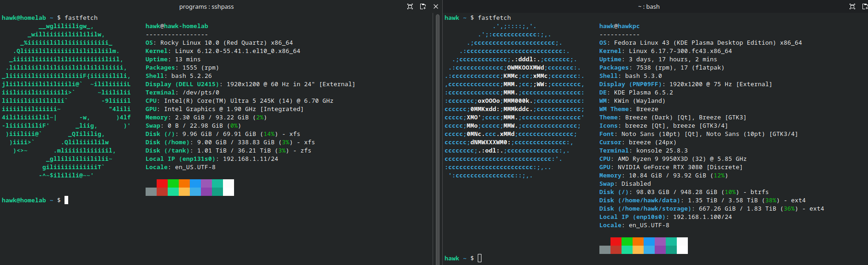Click the 'Shell: bash 5.2.26' line
Image resolution: width=868 pixels, height=265 pixels.
179,76
